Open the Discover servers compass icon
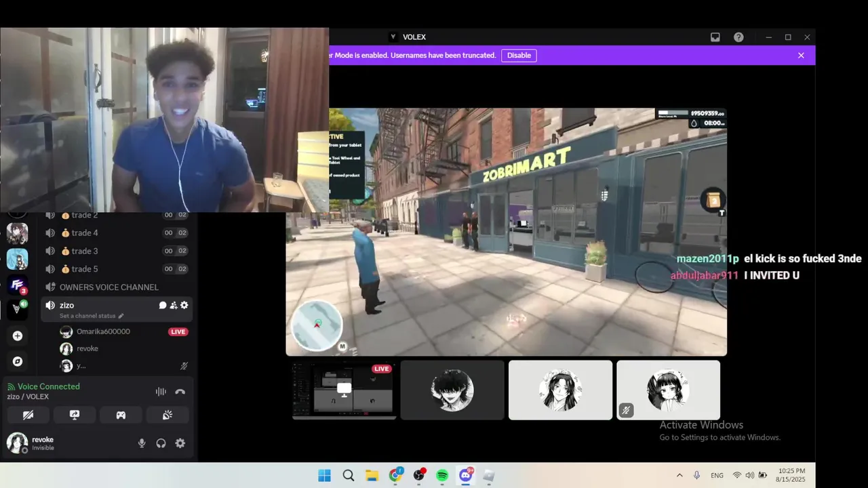 point(18,362)
